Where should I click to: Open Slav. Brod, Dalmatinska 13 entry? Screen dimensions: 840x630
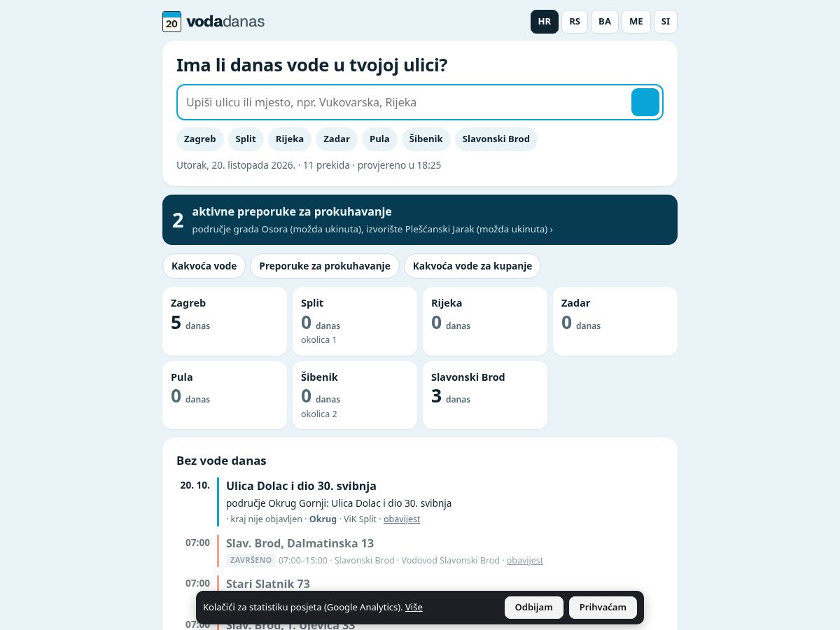[x=300, y=543]
